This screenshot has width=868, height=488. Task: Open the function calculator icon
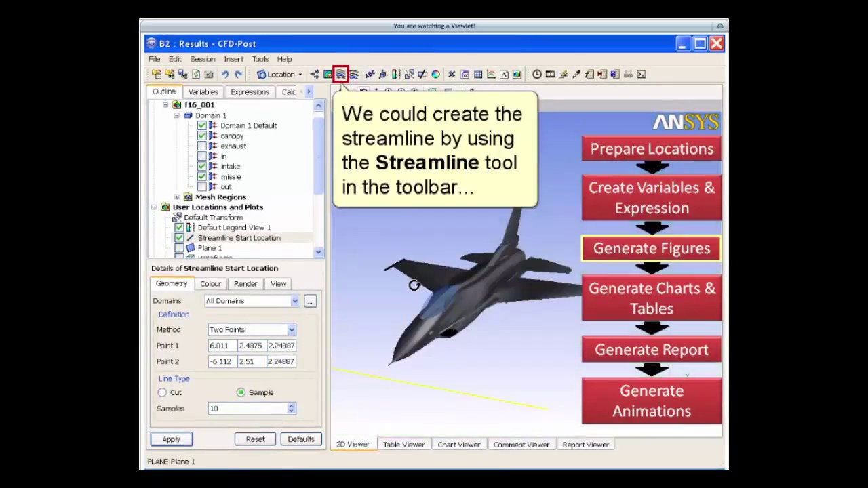click(589, 75)
